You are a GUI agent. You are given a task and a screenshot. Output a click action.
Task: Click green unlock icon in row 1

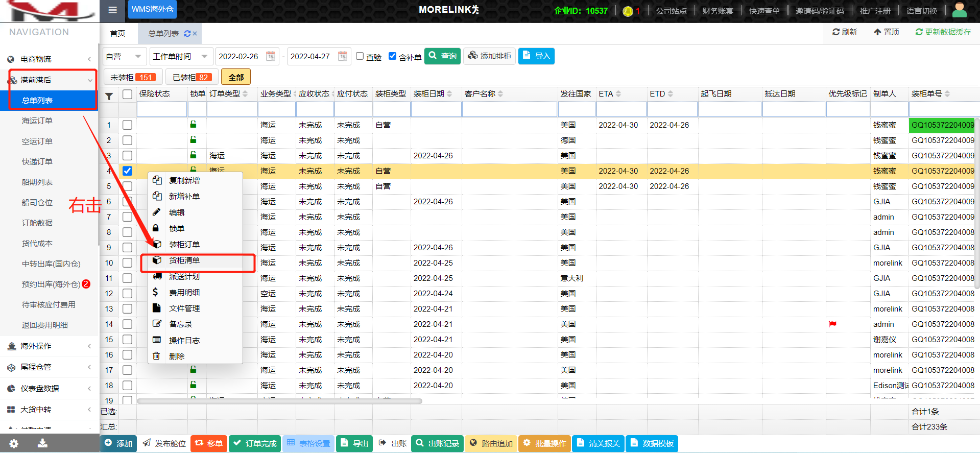[x=193, y=124]
